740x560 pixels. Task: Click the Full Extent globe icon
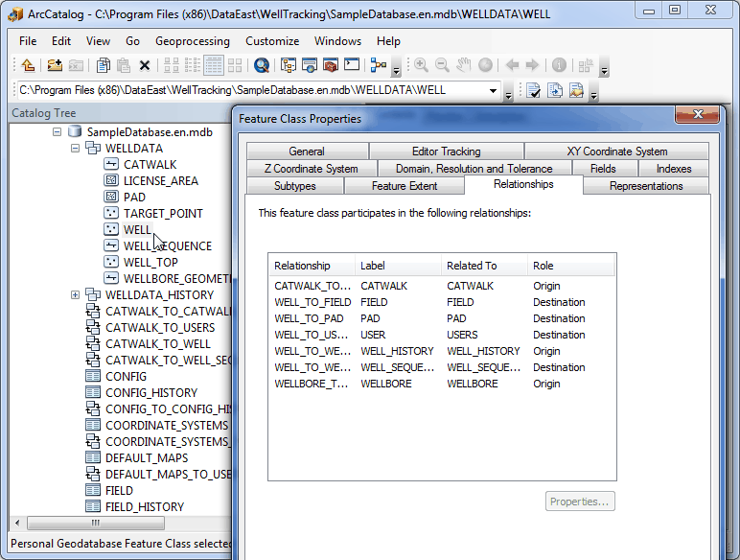[x=485, y=65]
